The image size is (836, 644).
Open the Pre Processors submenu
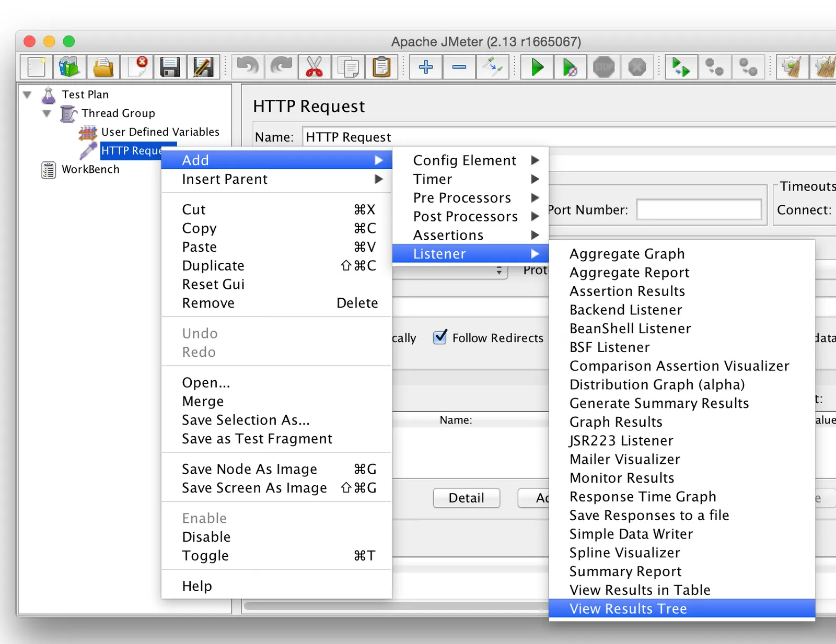pos(470,197)
